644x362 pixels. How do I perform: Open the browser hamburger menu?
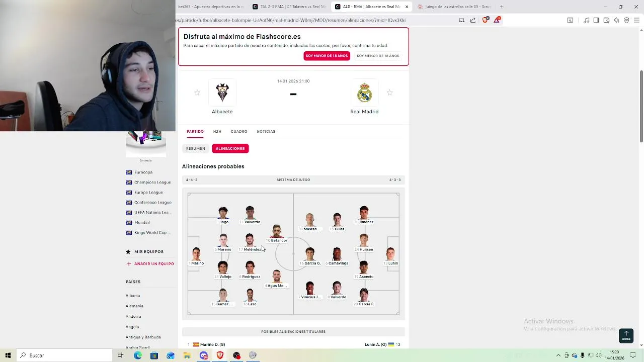point(637,20)
